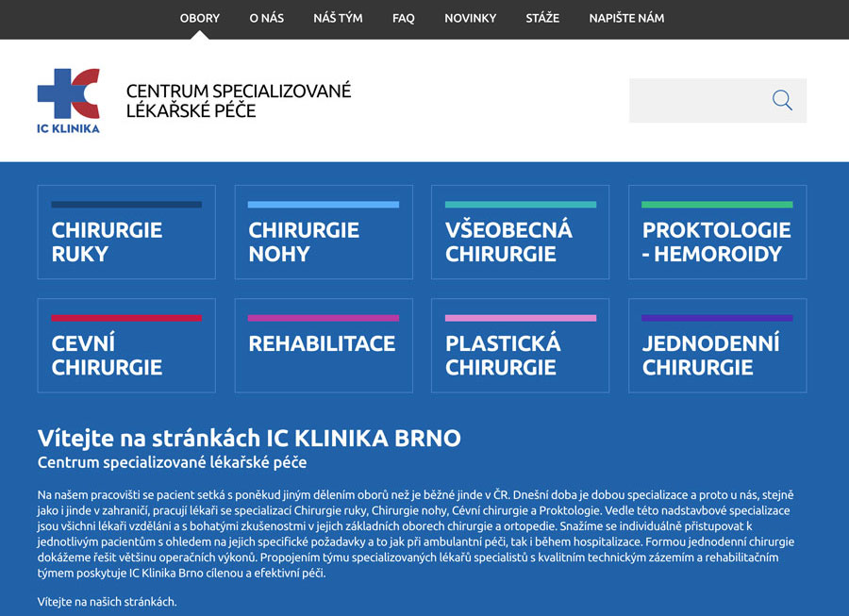Click heading Vítejte na stránkách IC KLINIKA BRNO
This screenshot has height=616, width=849.
click(x=249, y=438)
